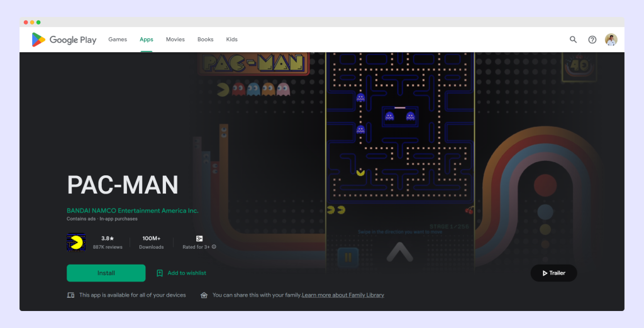Open the account profile avatar
Screen dimensions: 644x328
[x=611, y=40]
